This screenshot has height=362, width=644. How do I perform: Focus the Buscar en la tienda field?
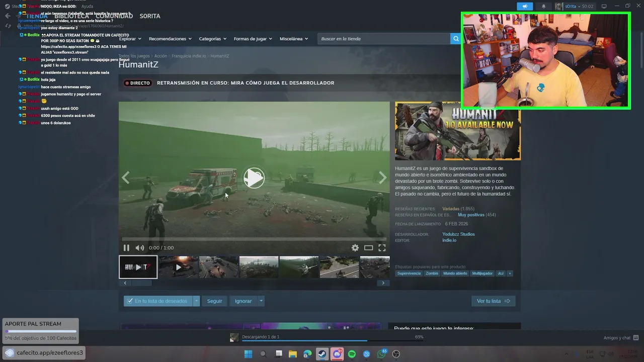tap(384, 39)
